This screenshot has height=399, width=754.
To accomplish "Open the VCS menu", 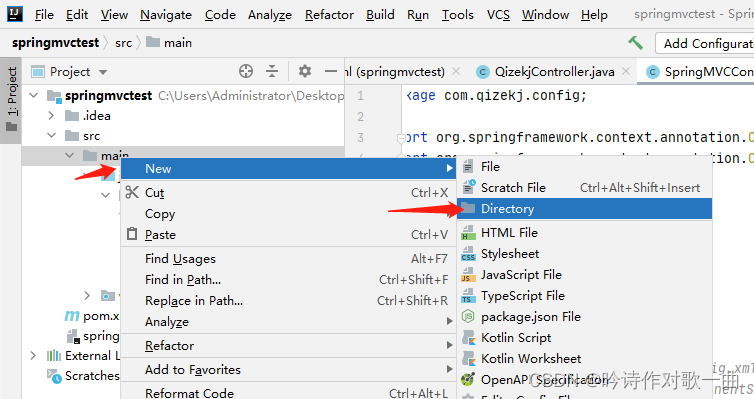I will click(x=498, y=15).
